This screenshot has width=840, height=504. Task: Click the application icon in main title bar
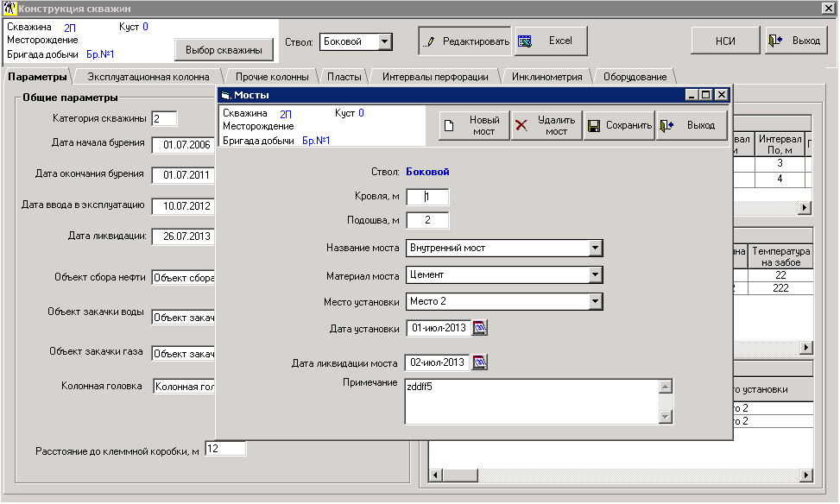point(9,9)
